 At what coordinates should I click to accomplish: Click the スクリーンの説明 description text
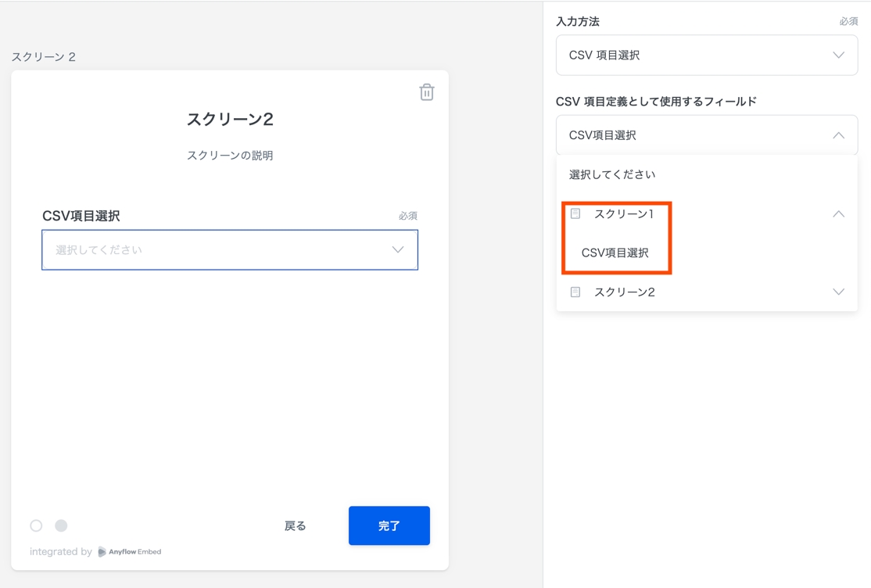point(230,156)
